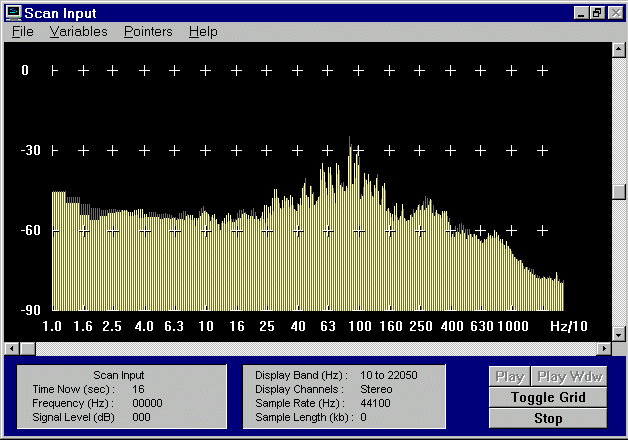The width and height of the screenshot is (628, 440).
Task: Click the horizontal scrollbar thumb
Action: [28, 348]
